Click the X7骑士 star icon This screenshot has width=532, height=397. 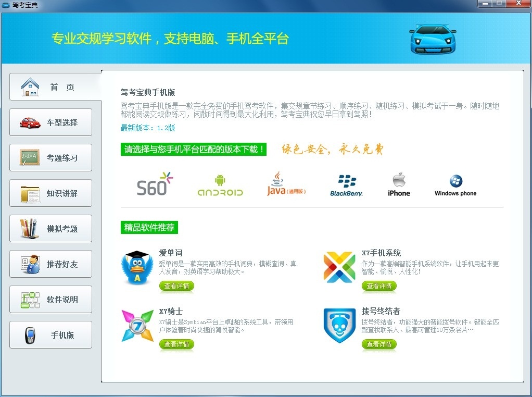[x=137, y=326]
